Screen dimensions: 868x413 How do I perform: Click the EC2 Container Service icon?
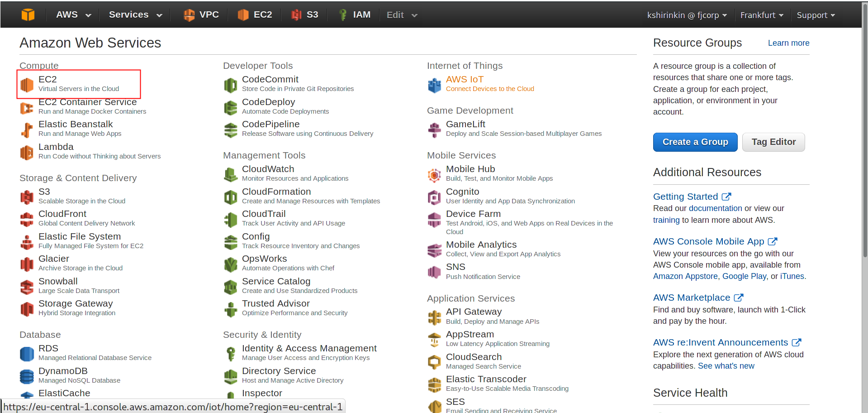pos(27,108)
